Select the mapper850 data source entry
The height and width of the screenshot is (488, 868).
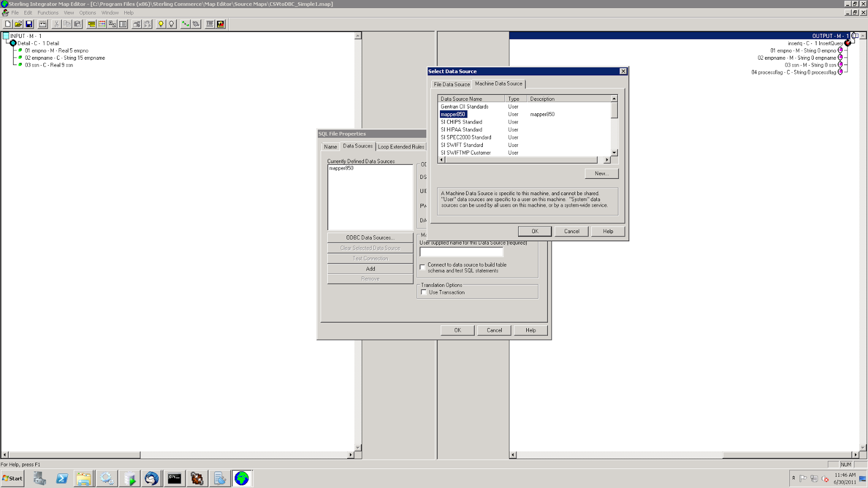[453, 114]
